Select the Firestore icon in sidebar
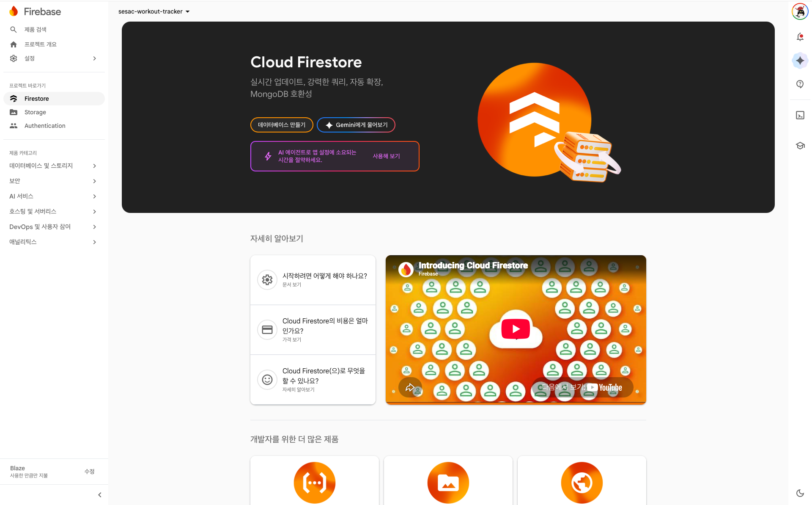Viewport: 812px width, 505px height. [x=14, y=99]
